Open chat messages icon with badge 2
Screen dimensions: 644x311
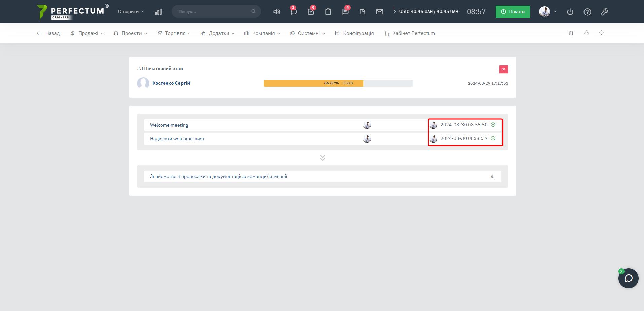click(x=294, y=12)
